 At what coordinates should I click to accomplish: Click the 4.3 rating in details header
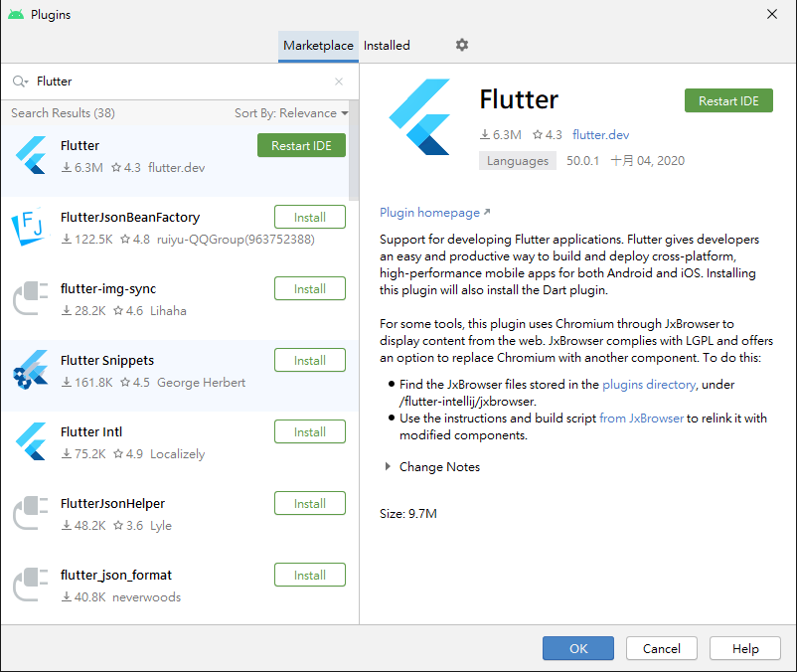(548, 135)
